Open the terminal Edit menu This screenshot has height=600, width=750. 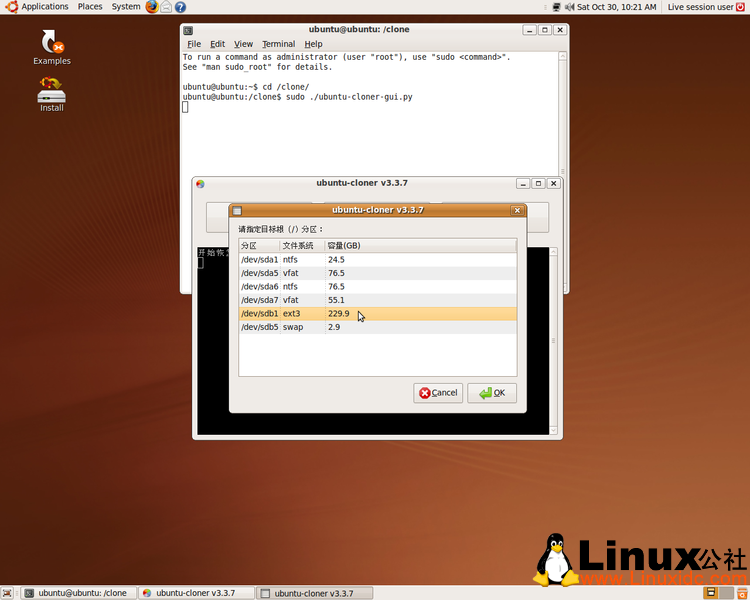click(218, 44)
